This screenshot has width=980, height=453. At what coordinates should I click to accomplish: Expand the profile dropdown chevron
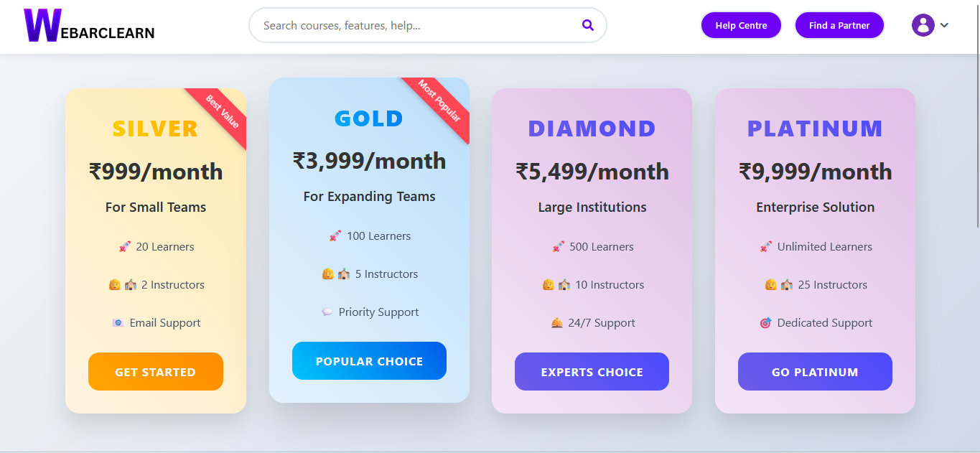pos(944,25)
